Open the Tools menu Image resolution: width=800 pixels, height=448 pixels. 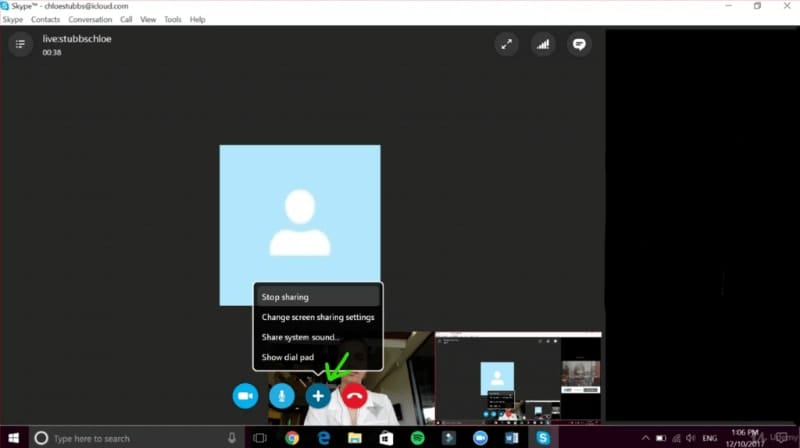(173, 19)
